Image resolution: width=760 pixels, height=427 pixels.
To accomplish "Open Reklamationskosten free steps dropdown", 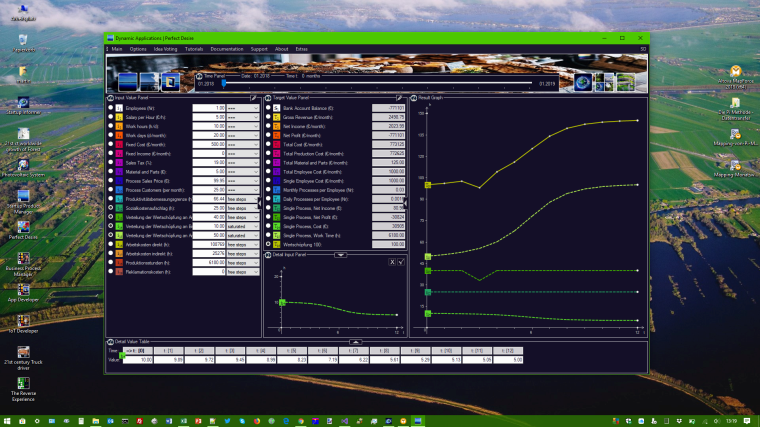I will tap(243, 272).
